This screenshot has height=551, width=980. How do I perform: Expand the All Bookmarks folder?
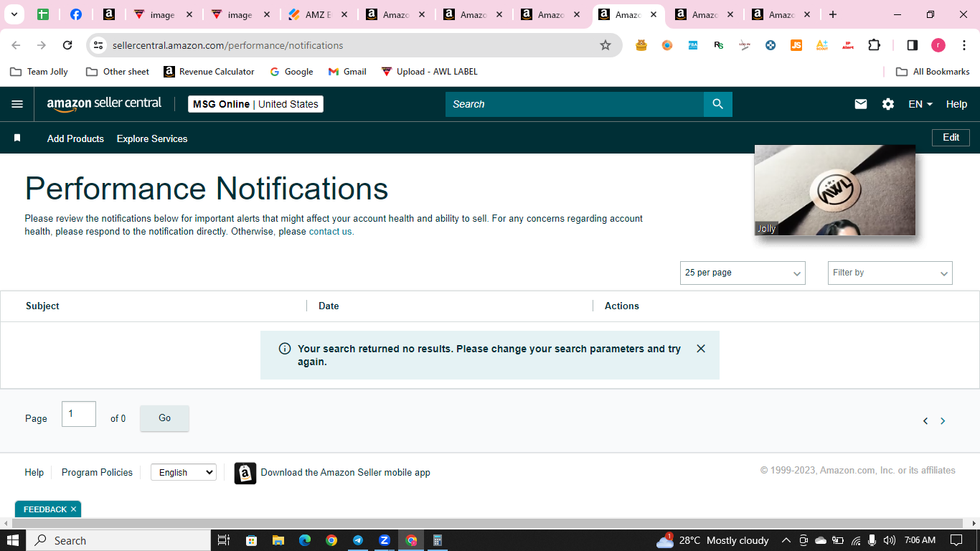pos(933,72)
